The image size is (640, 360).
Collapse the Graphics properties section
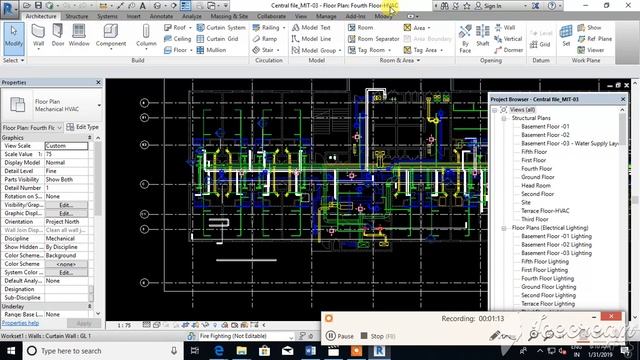click(89, 138)
